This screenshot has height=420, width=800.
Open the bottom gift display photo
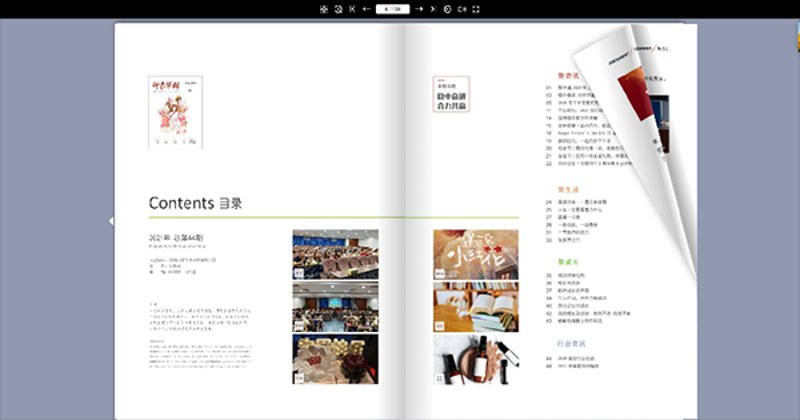[x=335, y=359]
